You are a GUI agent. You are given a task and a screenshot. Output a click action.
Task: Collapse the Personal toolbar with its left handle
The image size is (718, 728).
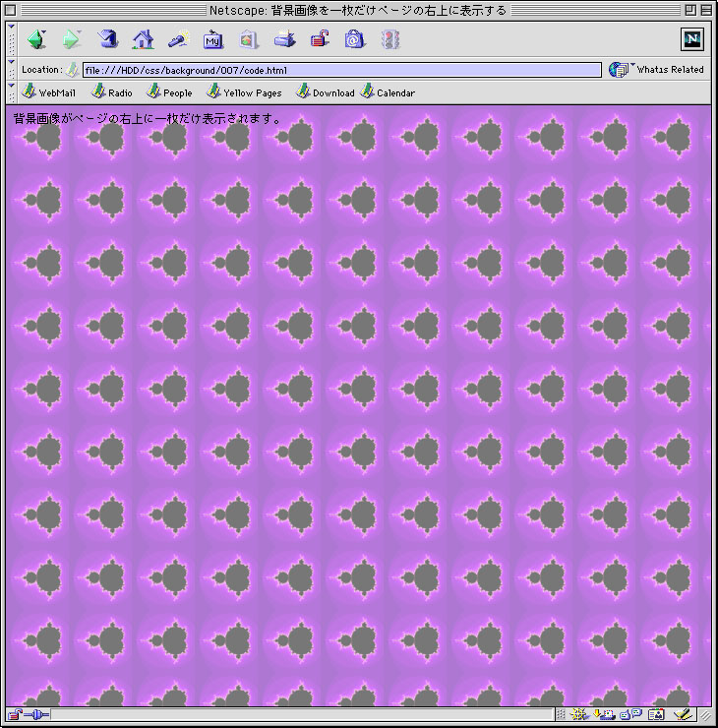click(11, 92)
